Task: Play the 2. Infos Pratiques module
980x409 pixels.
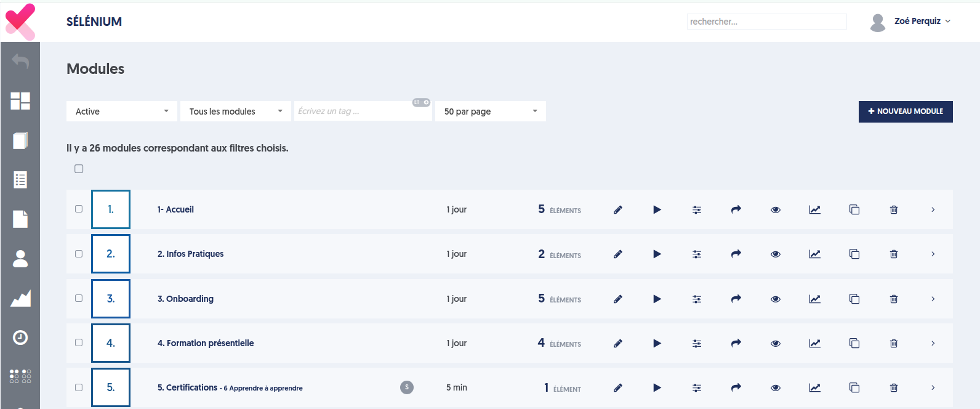Action: pos(657,254)
